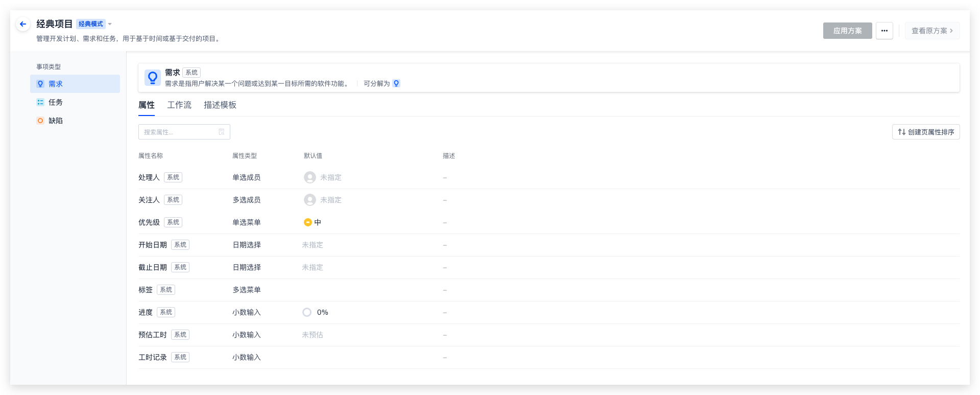Click the 关注人 attribute name
This screenshot has width=980, height=395.
(149, 200)
